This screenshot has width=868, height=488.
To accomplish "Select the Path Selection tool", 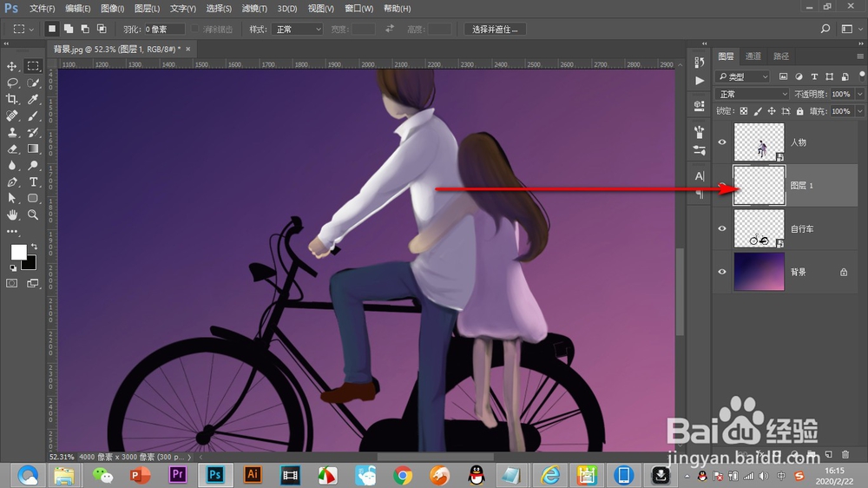I will [11, 198].
